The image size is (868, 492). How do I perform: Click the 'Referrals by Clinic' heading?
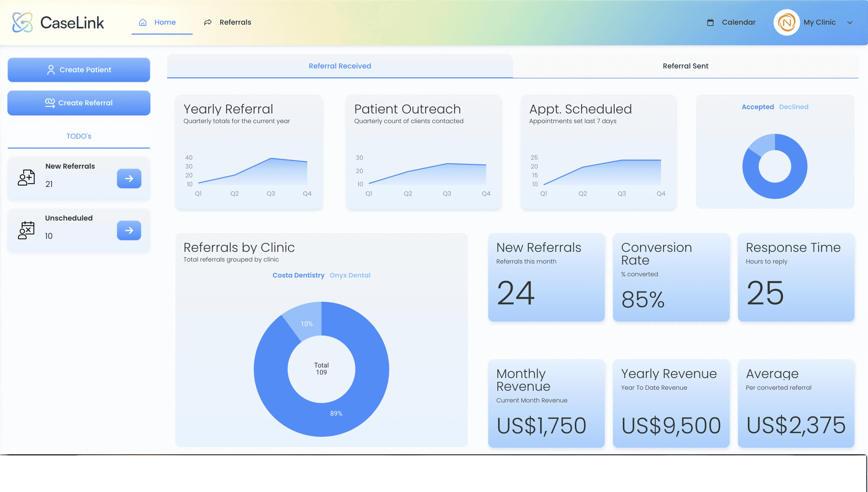239,247
